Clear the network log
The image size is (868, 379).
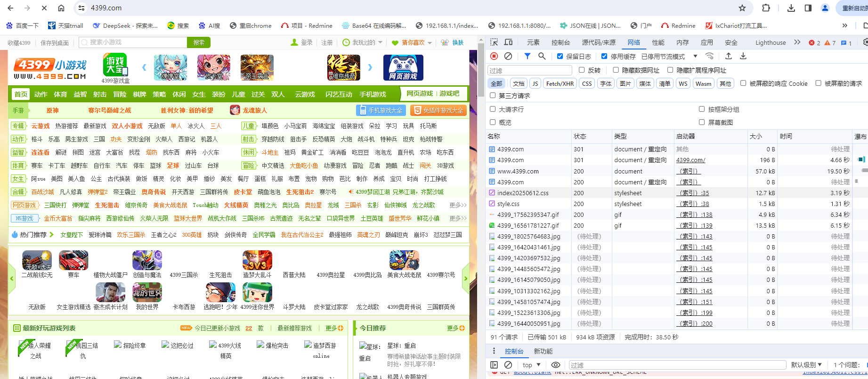click(508, 56)
